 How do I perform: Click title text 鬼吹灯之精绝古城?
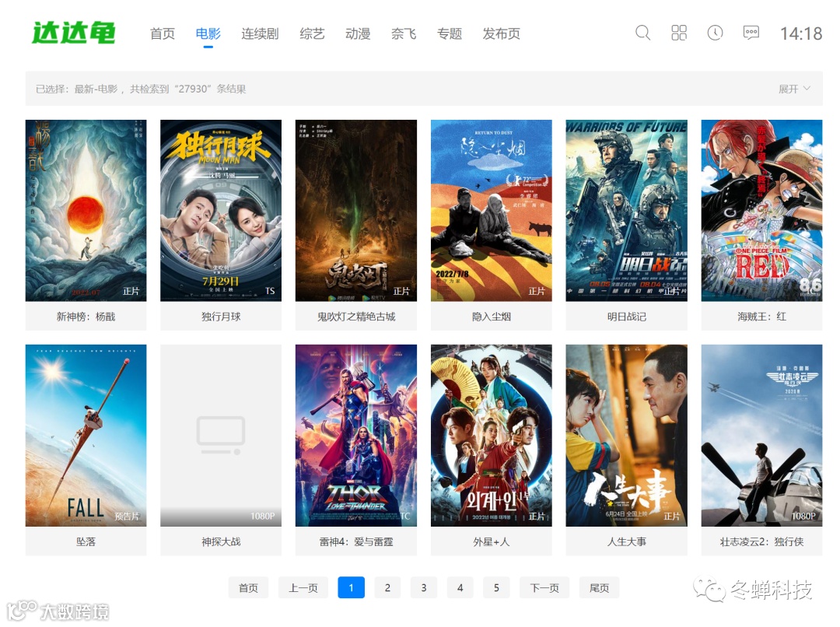coord(355,317)
